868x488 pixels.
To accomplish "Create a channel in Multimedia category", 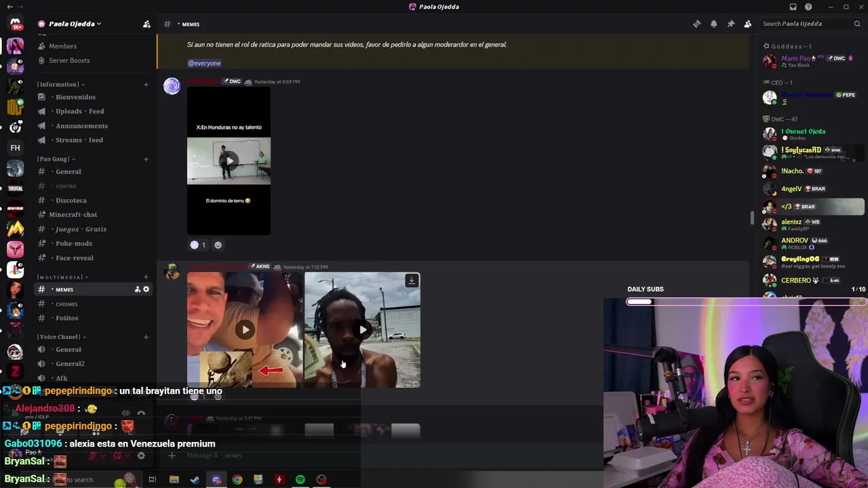I will (x=146, y=277).
